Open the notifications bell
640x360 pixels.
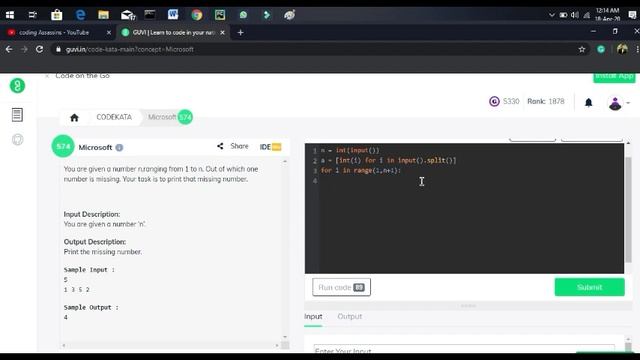pos(588,102)
